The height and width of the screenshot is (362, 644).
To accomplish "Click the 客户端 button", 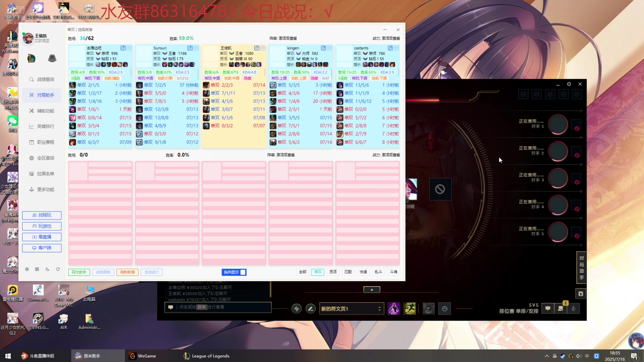I will [x=42, y=248].
